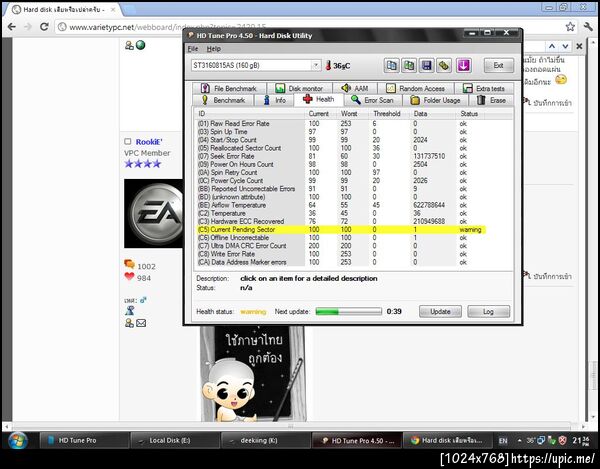Open the File menu in HD Tune

pyautogui.click(x=193, y=49)
